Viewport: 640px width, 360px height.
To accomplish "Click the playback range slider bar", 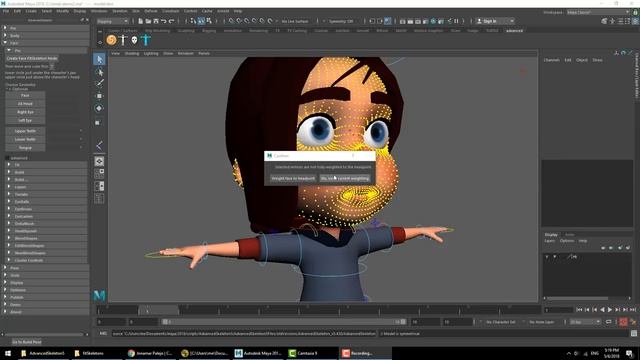I will click(284, 322).
